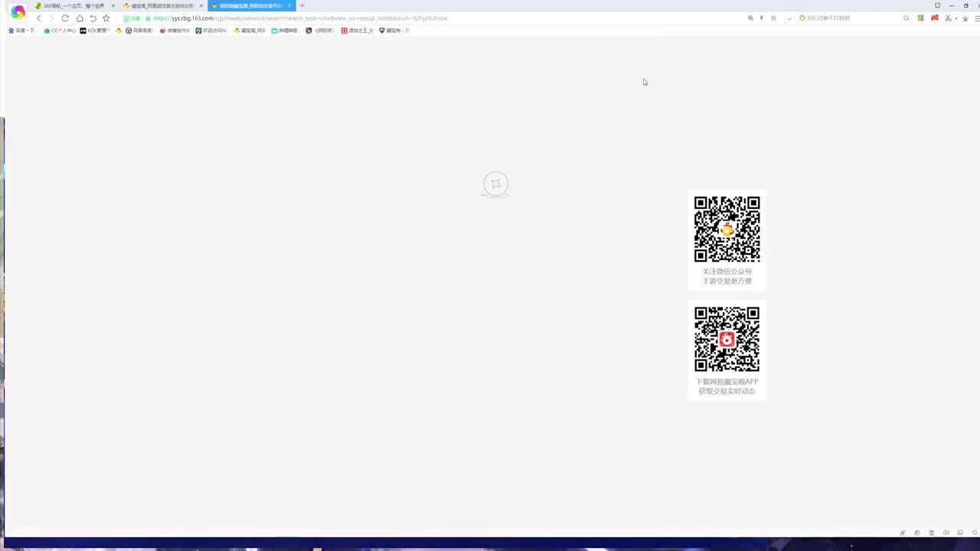Close the second 藏宝阁 tab
The height and width of the screenshot is (551, 980).
click(201, 6)
